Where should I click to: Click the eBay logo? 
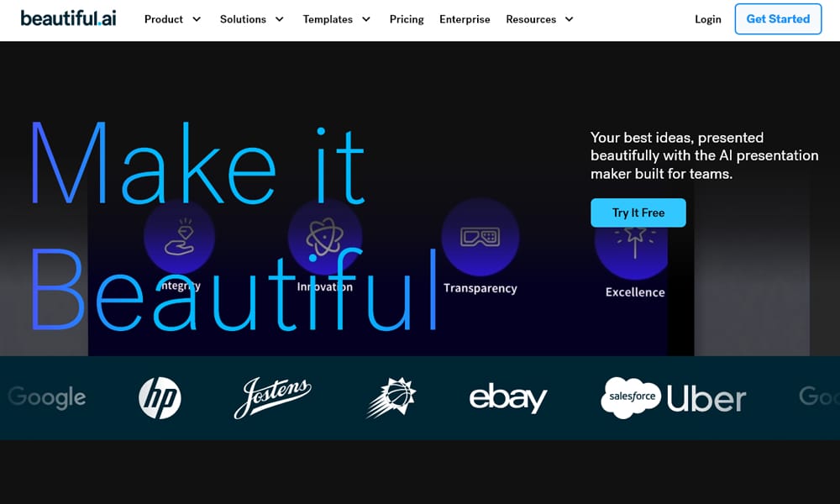pos(508,397)
